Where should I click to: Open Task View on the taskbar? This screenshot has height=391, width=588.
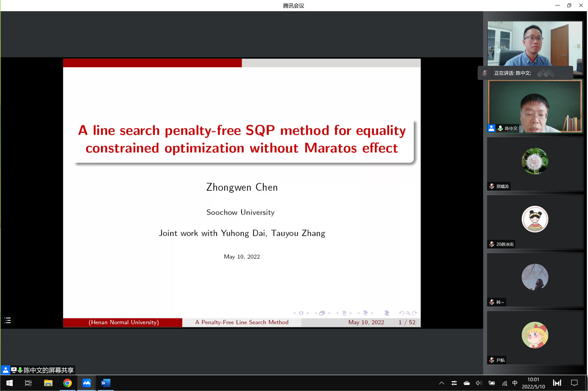(x=28, y=383)
